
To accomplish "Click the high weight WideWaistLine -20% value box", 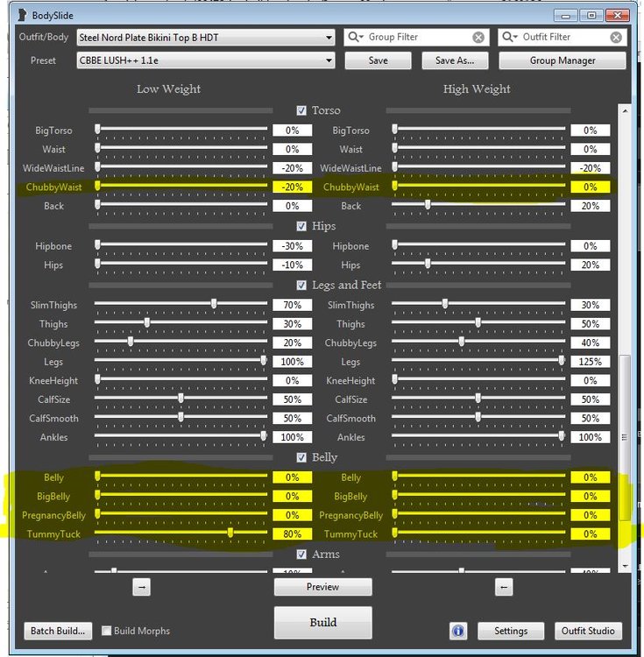I will point(590,168).
